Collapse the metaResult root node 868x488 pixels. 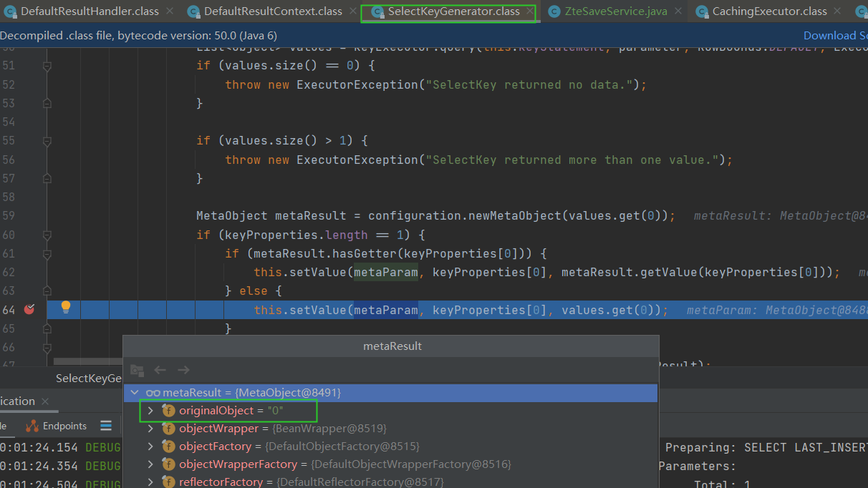[134, 393]
